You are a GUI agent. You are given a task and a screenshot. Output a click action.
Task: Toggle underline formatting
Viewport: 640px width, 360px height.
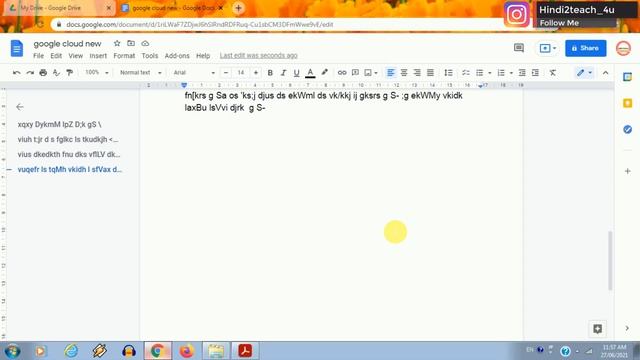coord(296,73)
